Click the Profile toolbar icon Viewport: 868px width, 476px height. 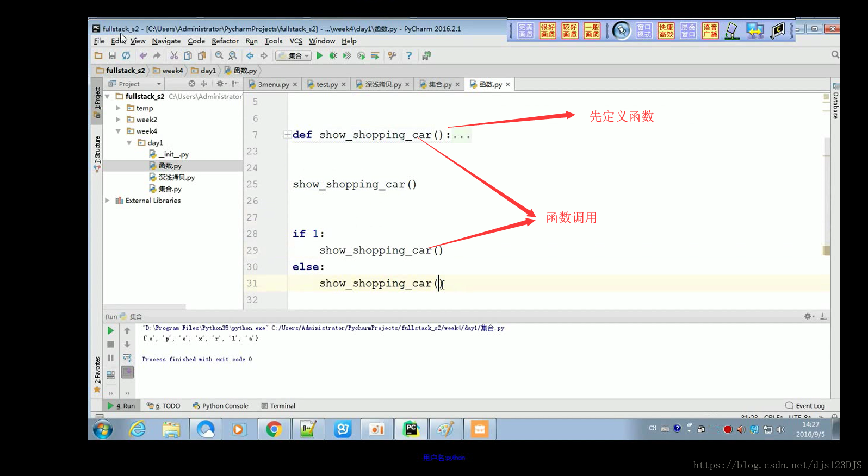tap(361, 55)
